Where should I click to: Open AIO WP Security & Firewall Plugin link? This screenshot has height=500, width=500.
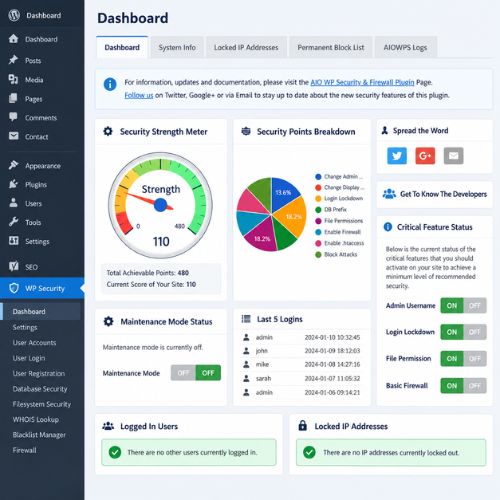pyautogui.click(x=362, y=82)
